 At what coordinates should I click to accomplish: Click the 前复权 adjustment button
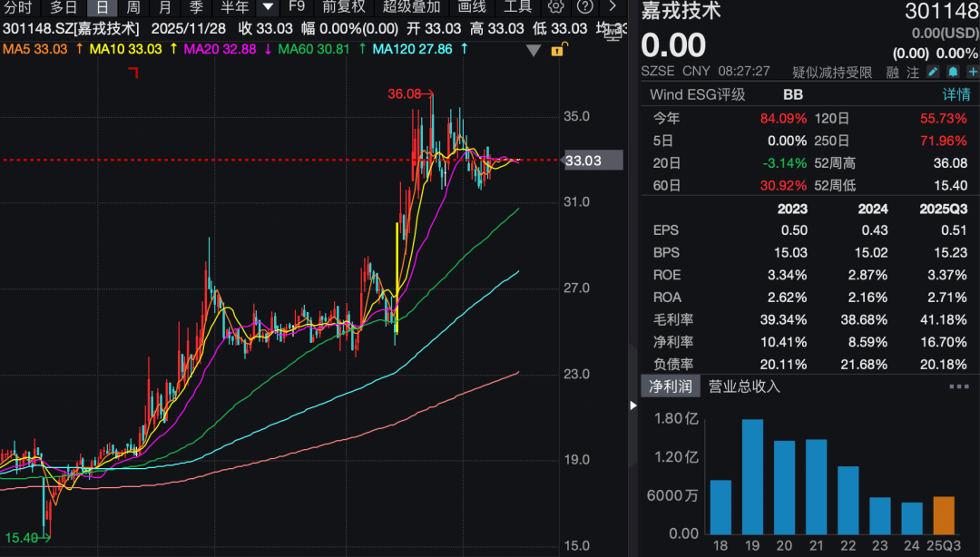click(x=344, y=6)
